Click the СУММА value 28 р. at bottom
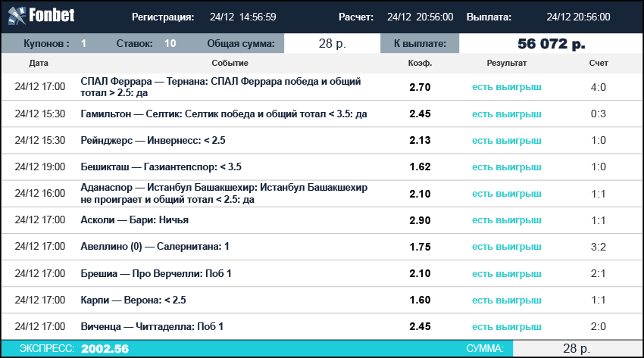The width and height of the screenshot is (644, 358). click(577, 349)
